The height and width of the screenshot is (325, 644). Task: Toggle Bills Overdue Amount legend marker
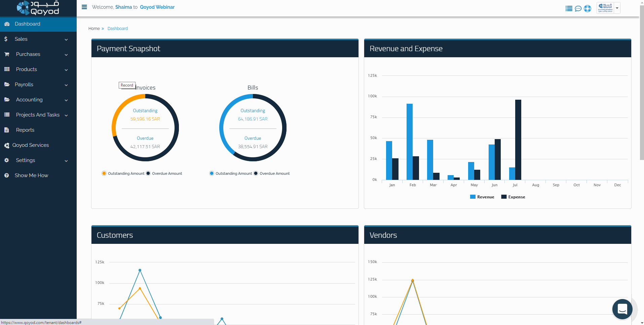tap(256, 173)
